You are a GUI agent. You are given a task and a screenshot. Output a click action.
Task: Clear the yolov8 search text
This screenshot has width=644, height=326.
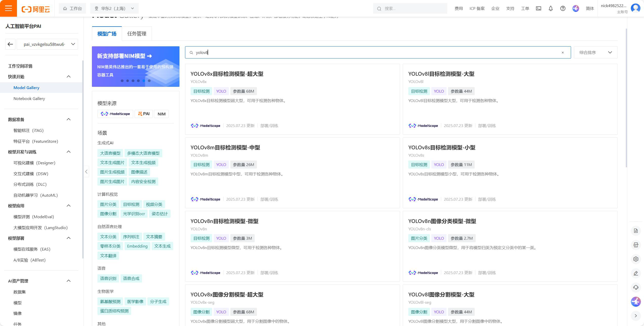(x=563, y=53)
